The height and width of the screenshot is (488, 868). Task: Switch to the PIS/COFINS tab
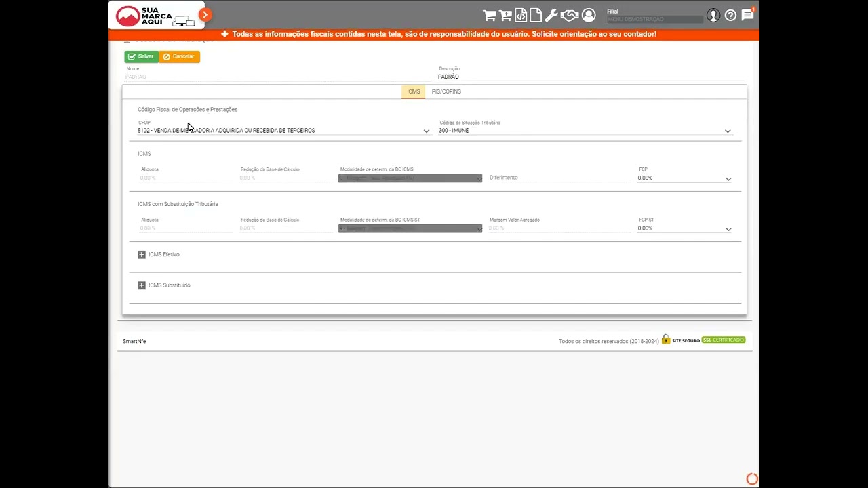click(x=446, y=91)
